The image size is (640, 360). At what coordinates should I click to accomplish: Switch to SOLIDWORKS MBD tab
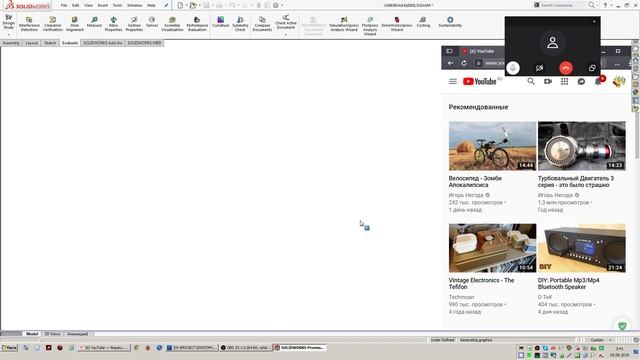[144, 43]
